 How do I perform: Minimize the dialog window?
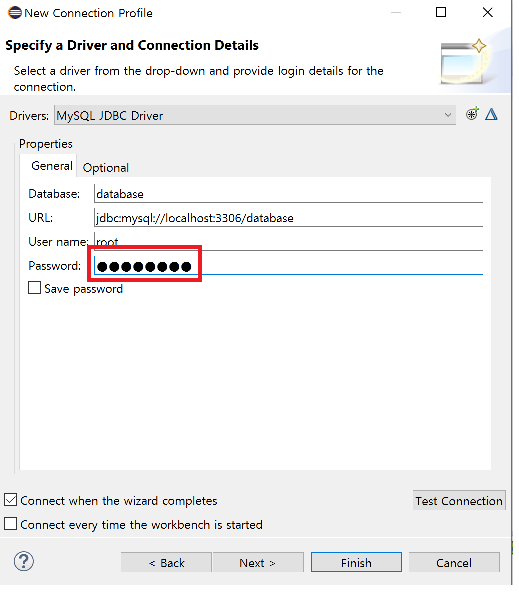(x=396, y=12)
